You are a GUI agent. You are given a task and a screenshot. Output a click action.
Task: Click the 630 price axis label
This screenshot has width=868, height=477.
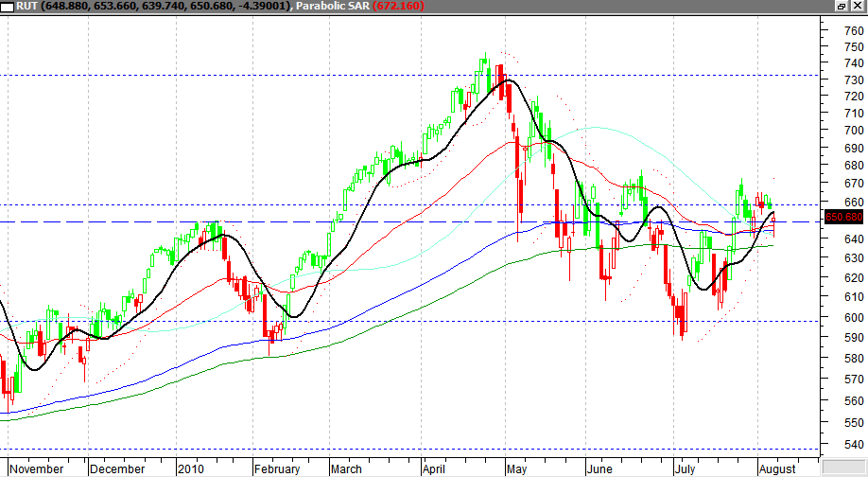(854, 258)
